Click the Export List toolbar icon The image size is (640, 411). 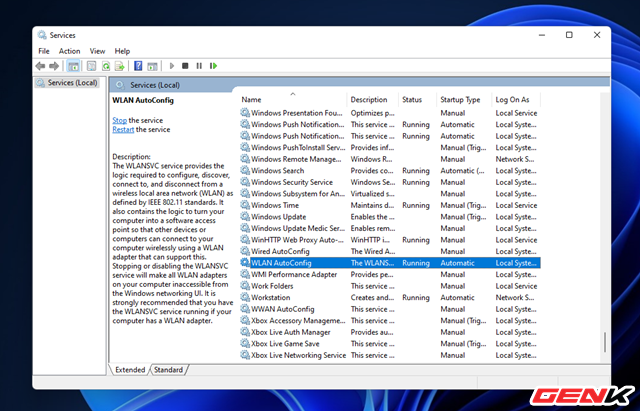point(120,66)
